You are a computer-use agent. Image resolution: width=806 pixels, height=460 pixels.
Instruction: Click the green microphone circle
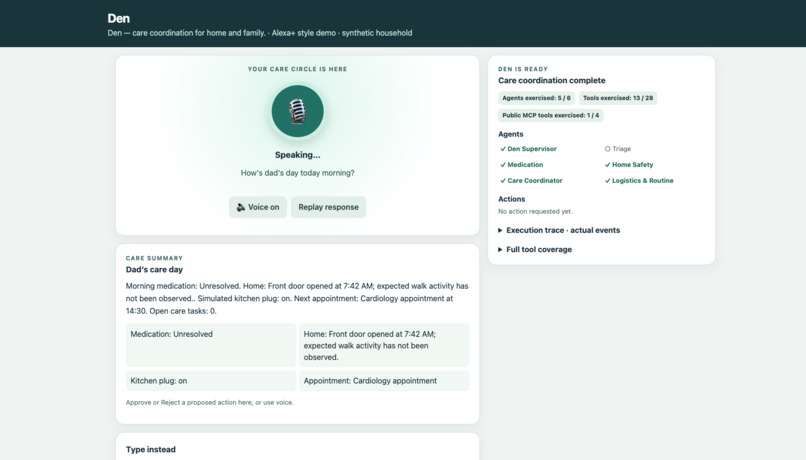298,111
